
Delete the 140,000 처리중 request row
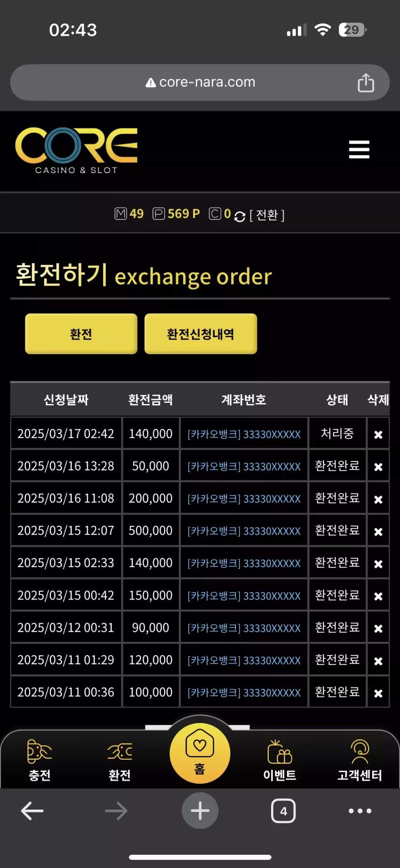tap(378, 434)
